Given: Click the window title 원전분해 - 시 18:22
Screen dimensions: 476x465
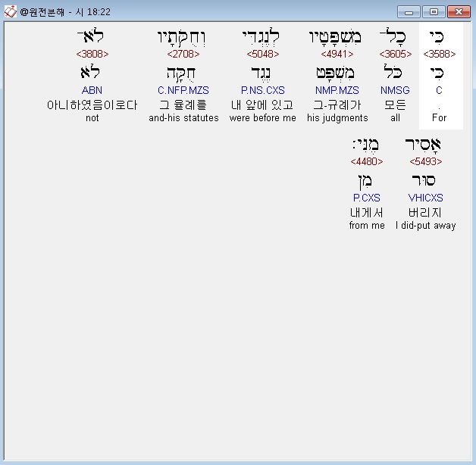Looking at the screenshot, I should (x=65, y=12).
